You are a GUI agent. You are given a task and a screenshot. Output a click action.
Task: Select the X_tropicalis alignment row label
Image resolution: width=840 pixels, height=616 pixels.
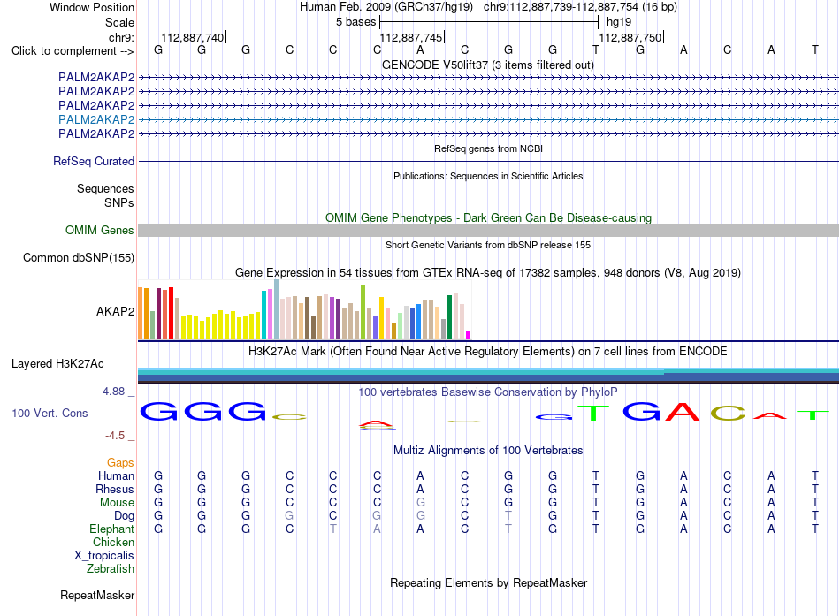coord(104,556)
